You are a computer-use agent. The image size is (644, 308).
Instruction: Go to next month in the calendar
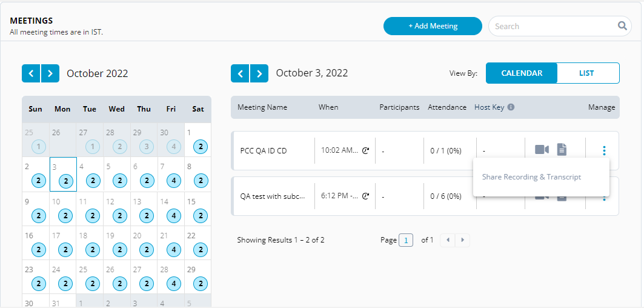[x=50, y=73]
